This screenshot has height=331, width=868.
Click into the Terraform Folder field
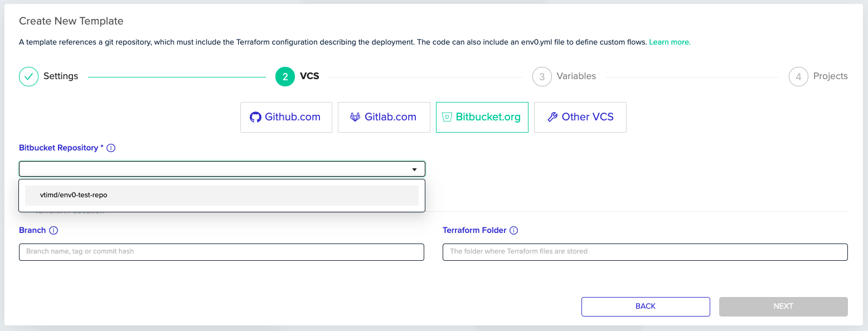[645, 252]
